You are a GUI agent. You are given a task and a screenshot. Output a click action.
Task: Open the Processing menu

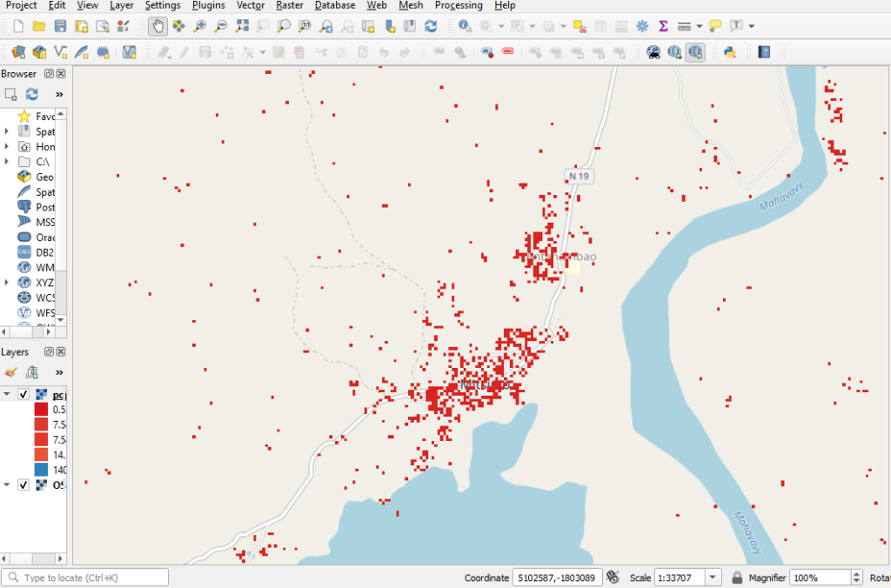[458, 5]
